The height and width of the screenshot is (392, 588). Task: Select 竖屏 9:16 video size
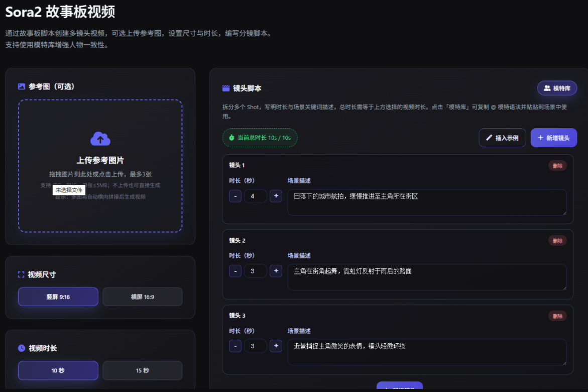(x=58, y=297)
